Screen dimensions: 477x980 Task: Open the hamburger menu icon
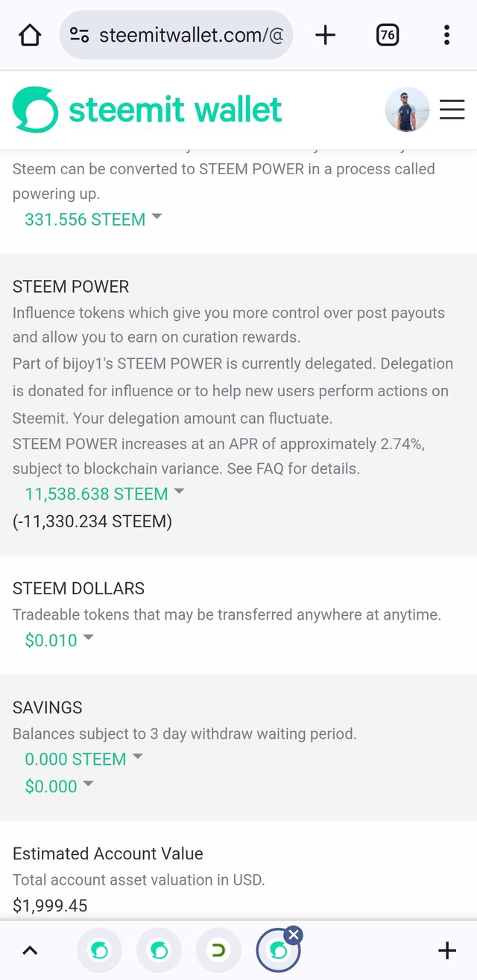point(452,110)
